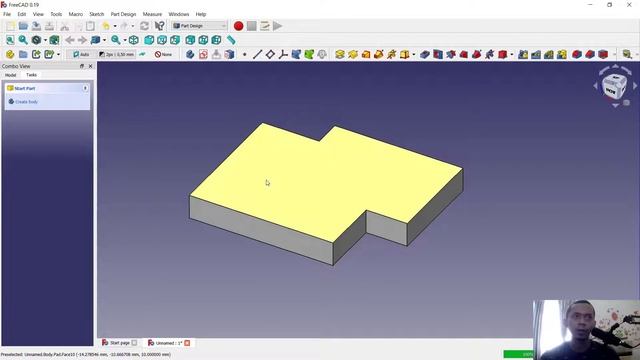Screen dimensions: 640x360
Task: Click the Map Sketch to Face icon
Action: [x=229, y=54]
